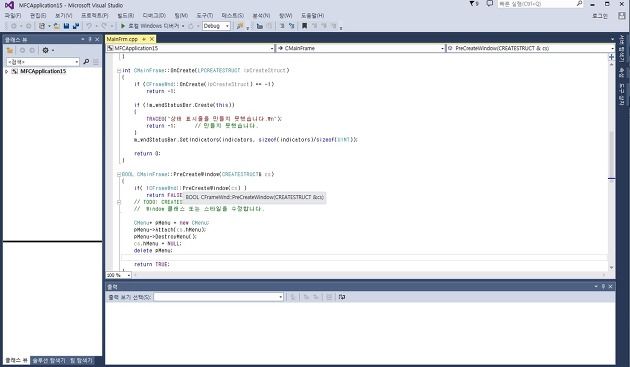Open the editor zoom 100% dropdown
The height and width of the screenshot is (367, 630).
point(129,275)
